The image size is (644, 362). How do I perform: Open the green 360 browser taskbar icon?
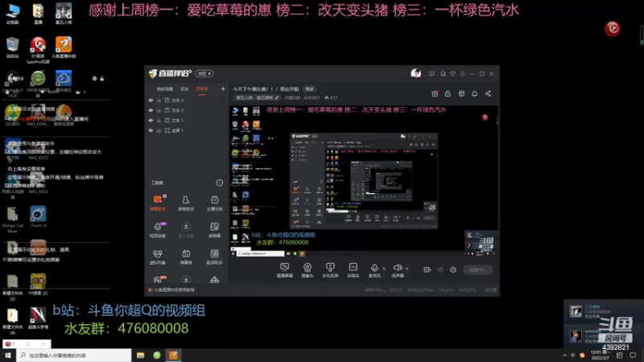coord(157,355)
